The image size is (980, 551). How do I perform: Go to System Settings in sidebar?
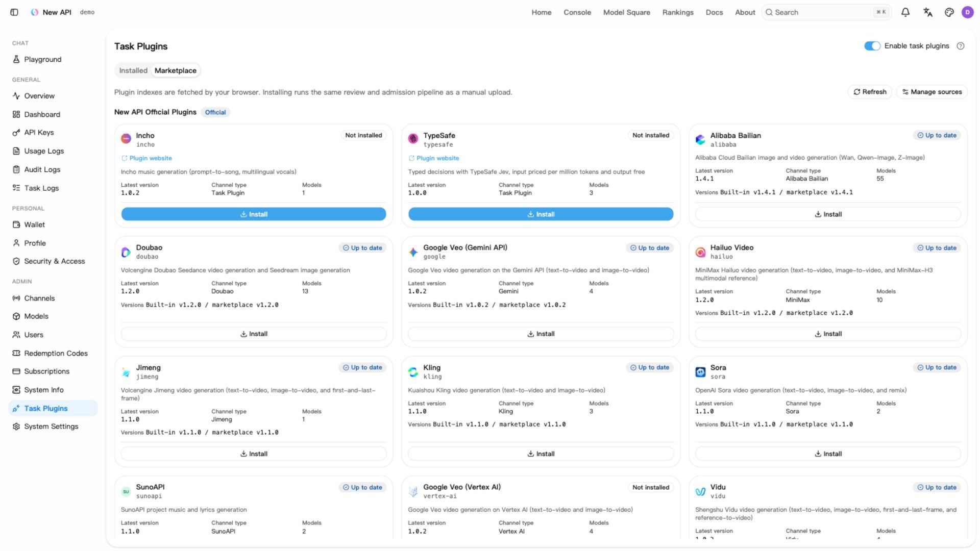point(53,427)
